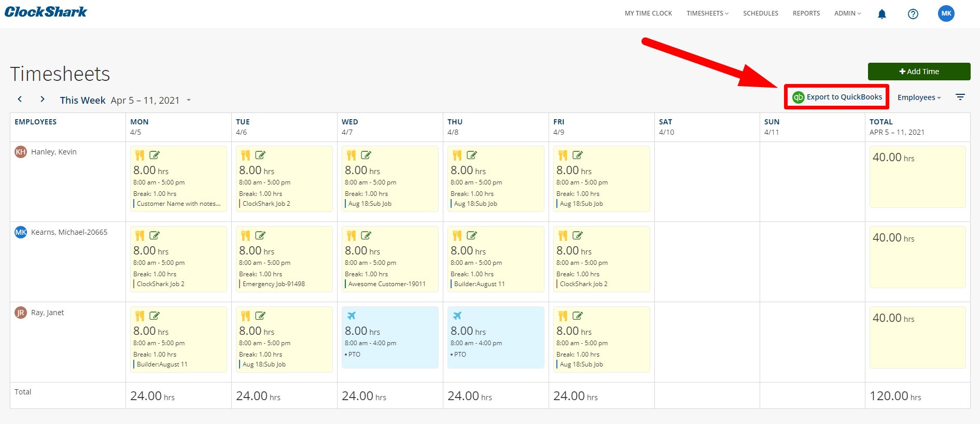Edit Ray Janet's Friday entry icon

(578, 316)
